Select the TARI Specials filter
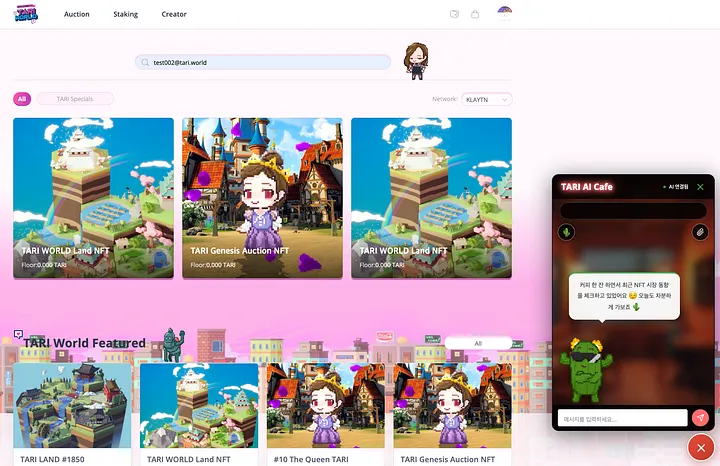Image resolution: width=720 pixels, height=466 pixels. (75, 99)
